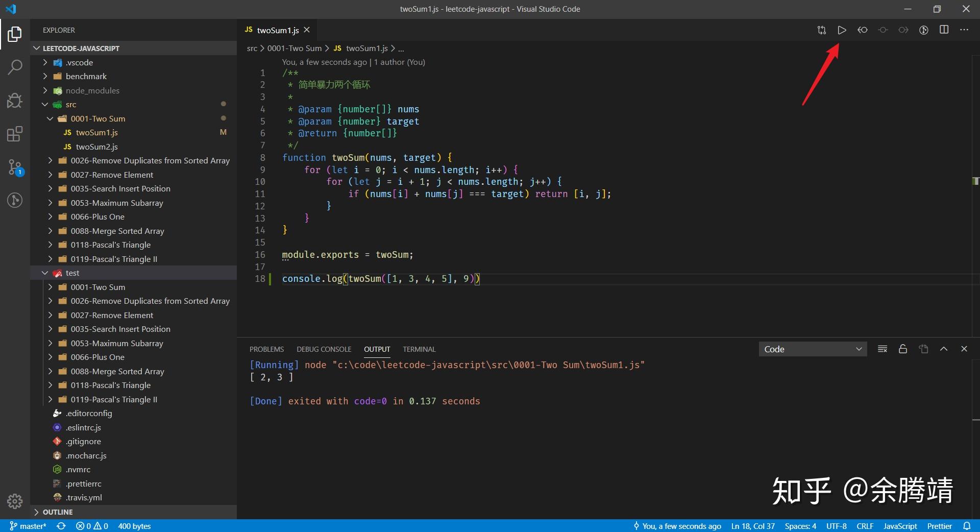The image size is (980, 532).
Task: Open the Source Control view with badge
Action: coord(15,167)
